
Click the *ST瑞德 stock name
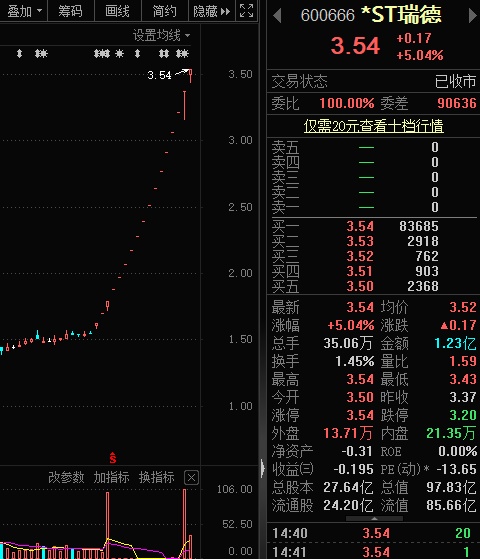tap(401, 15)
